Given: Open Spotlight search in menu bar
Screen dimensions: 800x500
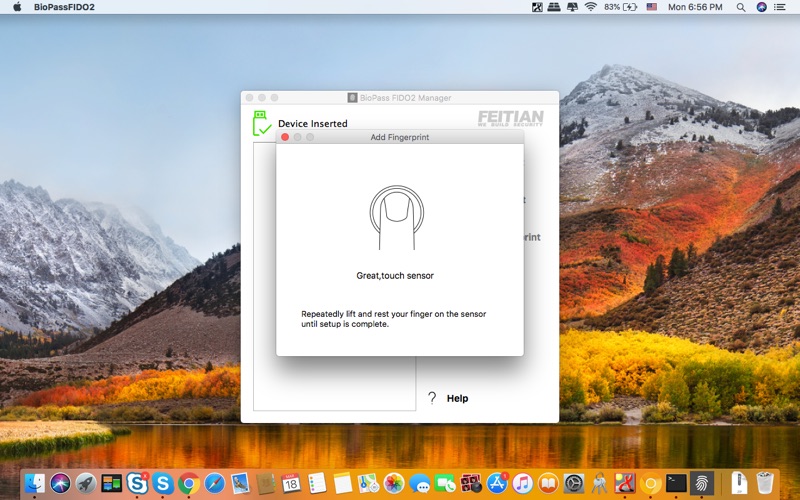Looking at the screenshot, I should tap(741, 7).
